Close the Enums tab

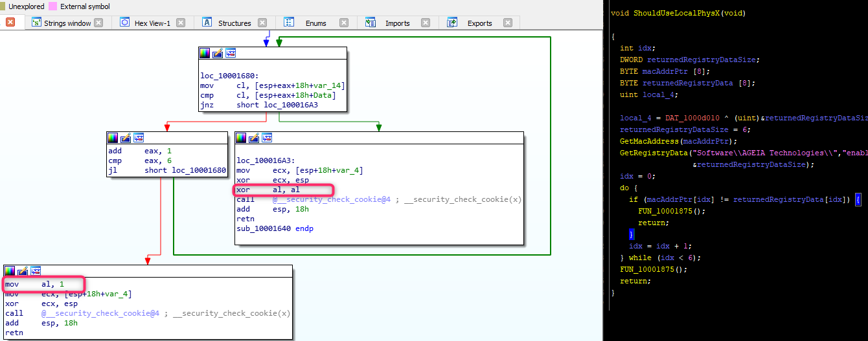pyautogui.click(x=344, y=23)
